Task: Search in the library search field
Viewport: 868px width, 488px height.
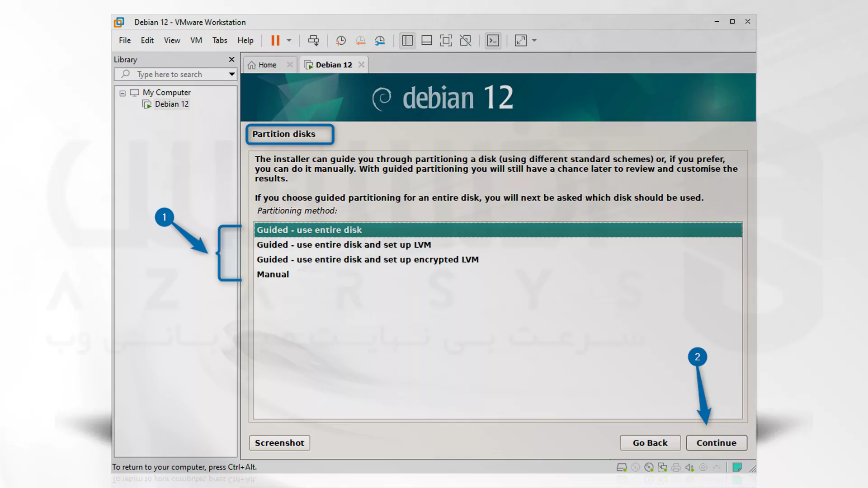Action: click(x=174, y=74)
